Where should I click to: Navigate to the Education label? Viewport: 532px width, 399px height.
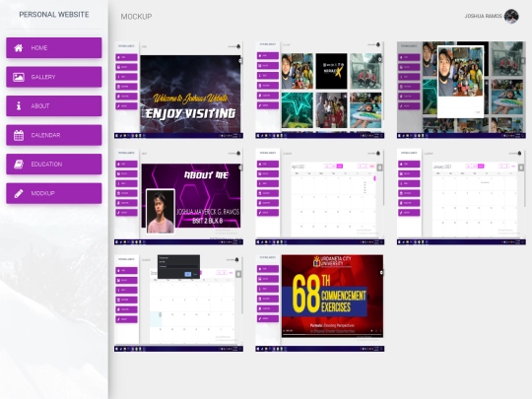click(x=46, y=165)
